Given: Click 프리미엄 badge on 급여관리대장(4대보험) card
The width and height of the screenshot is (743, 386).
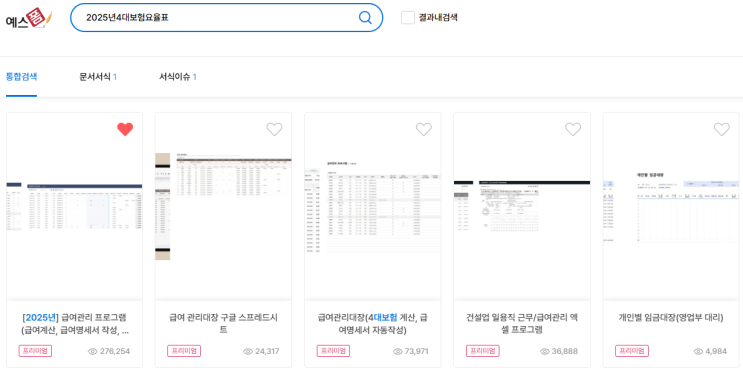Looking at the screenshot, I should point(333,351).
